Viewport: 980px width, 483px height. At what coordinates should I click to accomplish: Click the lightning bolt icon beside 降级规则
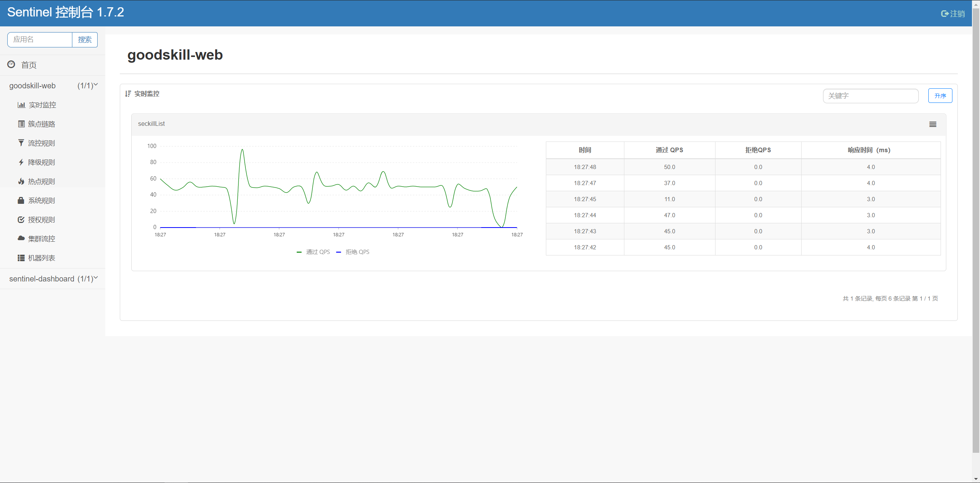click(x=21, y=162)
